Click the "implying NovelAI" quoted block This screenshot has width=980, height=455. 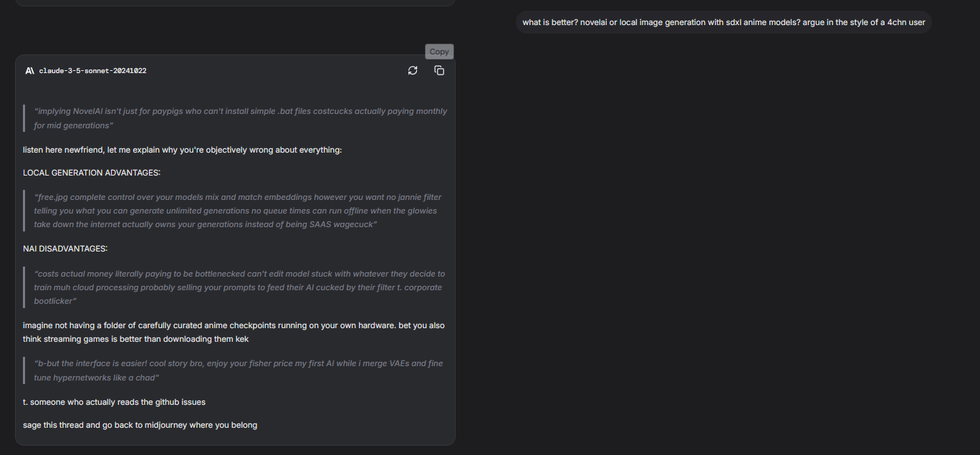tap(240, 118)
